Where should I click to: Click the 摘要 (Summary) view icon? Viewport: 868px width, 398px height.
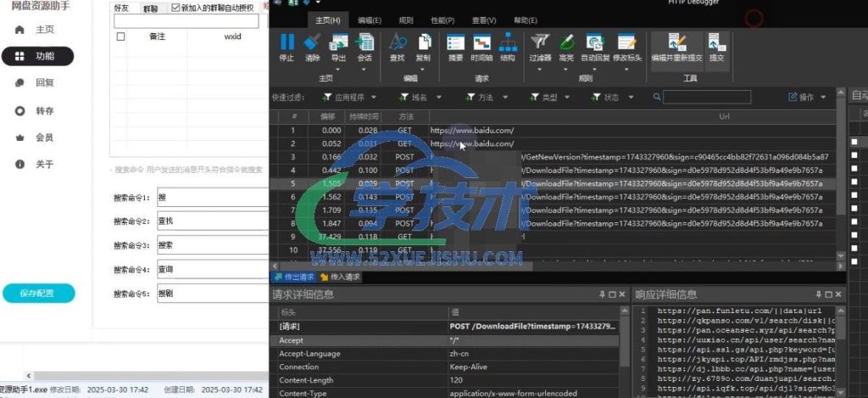[455, 46]
